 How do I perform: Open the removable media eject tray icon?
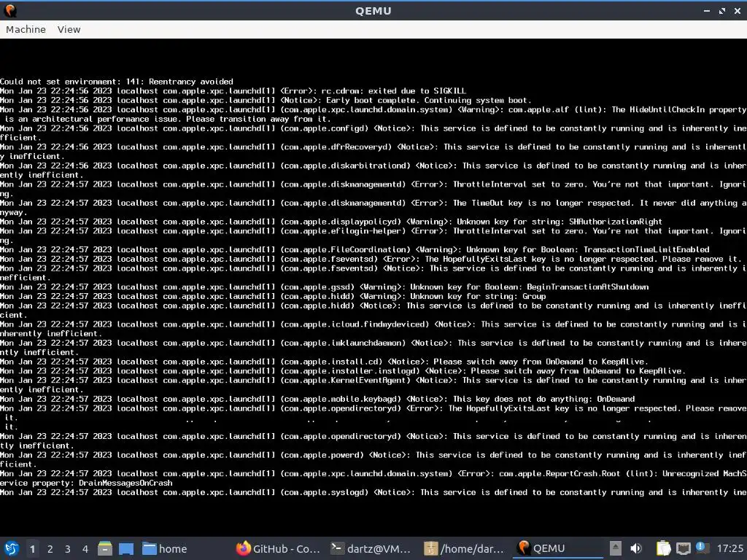(616, 548)
